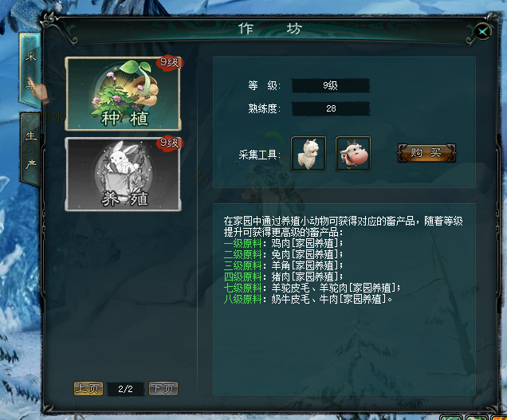Click the 2/2 page indicator

tap(125, 389)
